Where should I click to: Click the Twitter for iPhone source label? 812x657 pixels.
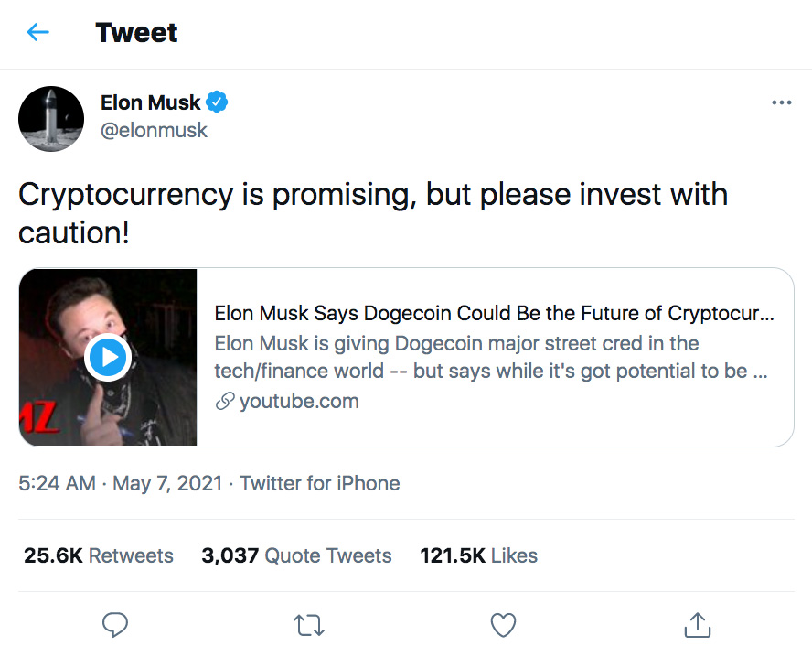[319, 483]
